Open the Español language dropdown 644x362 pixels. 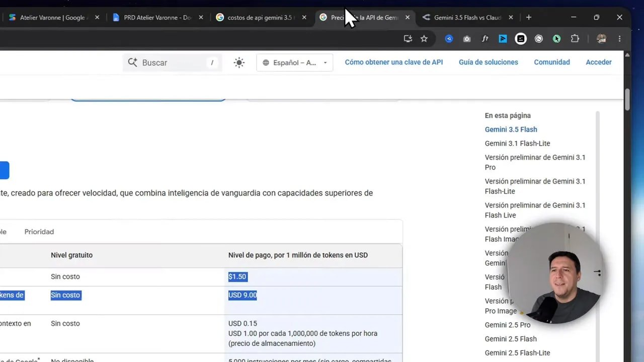[295, 63]
